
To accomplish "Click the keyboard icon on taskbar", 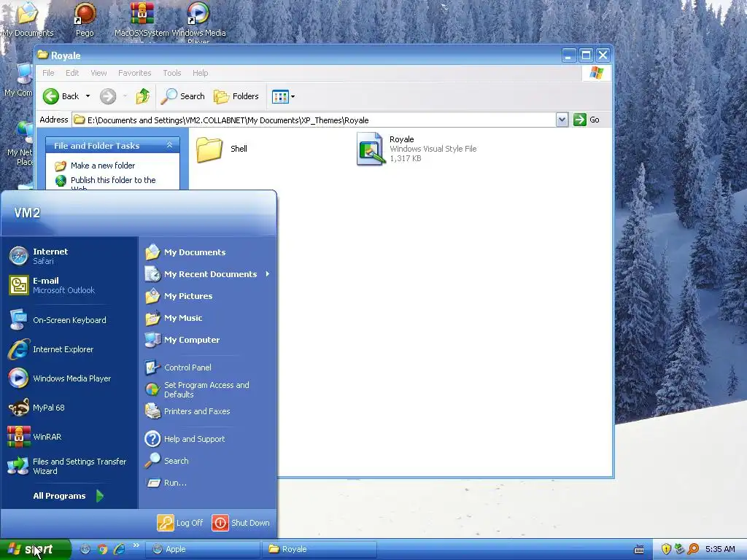I will click(639, 550).
